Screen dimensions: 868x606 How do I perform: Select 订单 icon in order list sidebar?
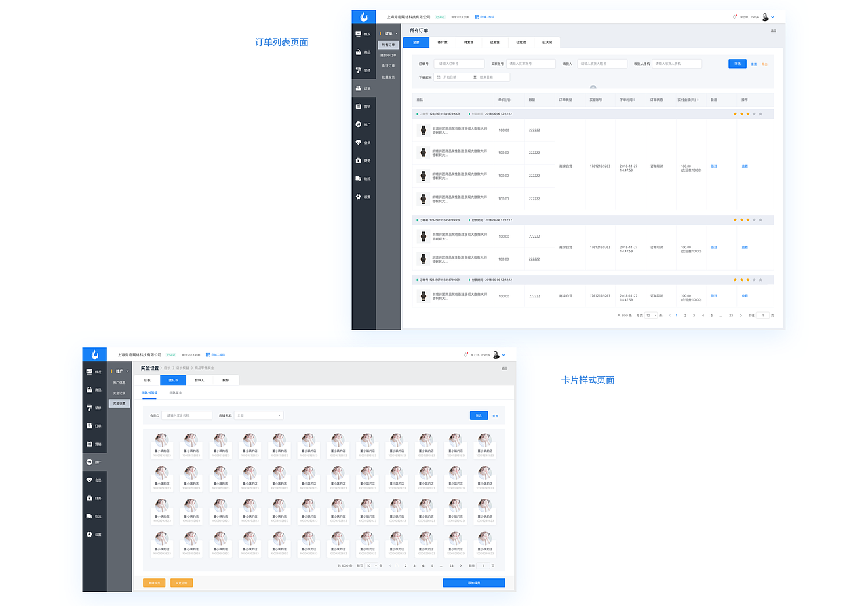358,88
